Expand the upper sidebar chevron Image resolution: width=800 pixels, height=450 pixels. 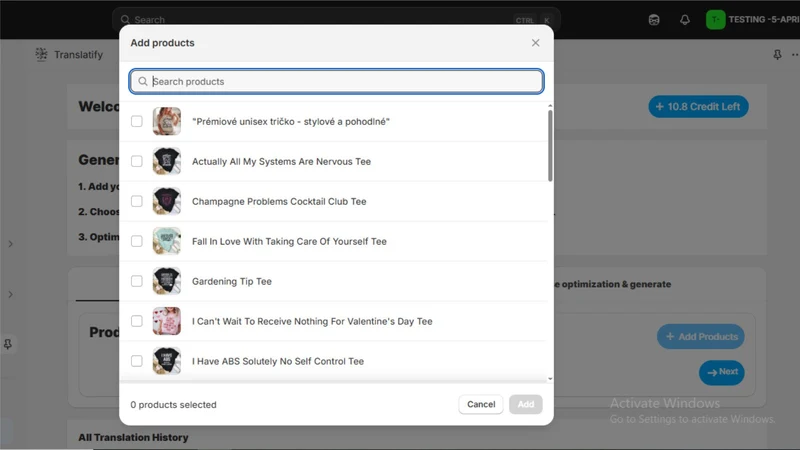click(x=10, y=244)
